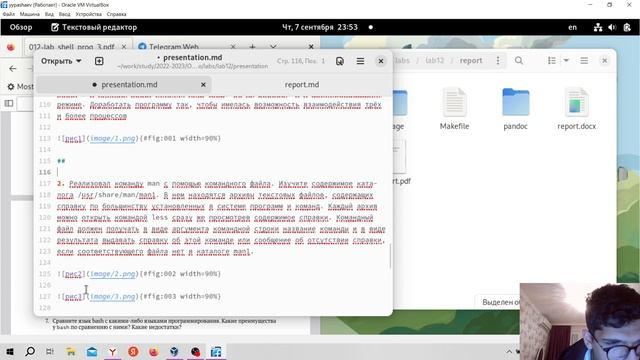Click the text editor vertical scrollbar
This screenshot has height=360, width=640.
pyautogui.click(x=390, y=256)
